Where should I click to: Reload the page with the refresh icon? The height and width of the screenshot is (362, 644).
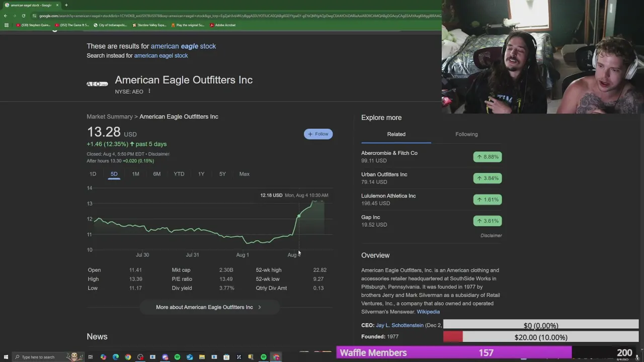coord(23,16)
